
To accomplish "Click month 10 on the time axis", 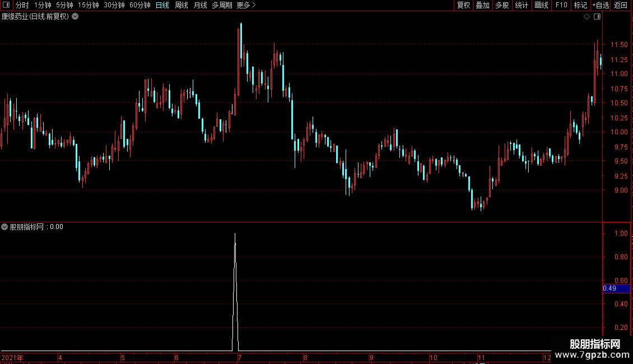I will (433, 358).
